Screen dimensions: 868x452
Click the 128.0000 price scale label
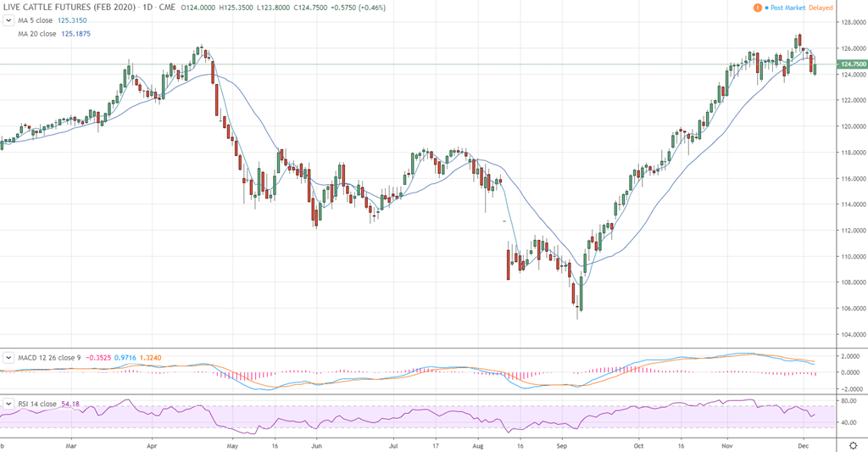(852, 23)
